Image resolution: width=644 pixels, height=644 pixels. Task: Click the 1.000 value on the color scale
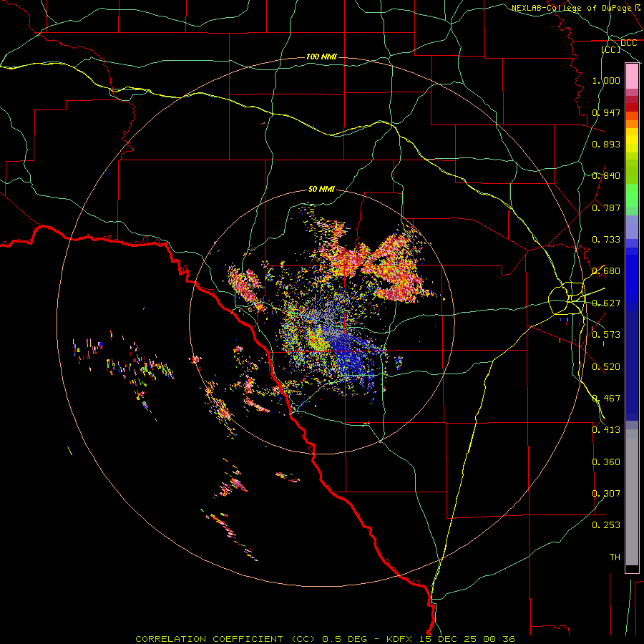(606, 80)
